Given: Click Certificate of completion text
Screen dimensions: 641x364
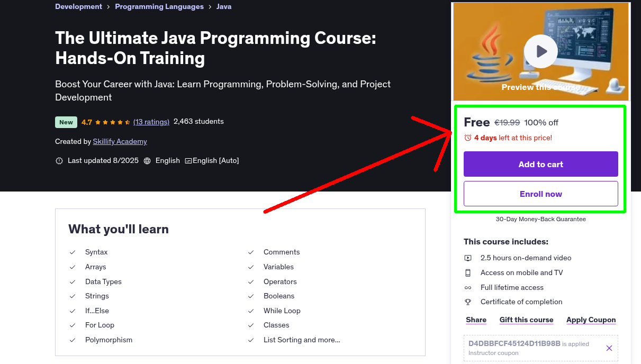Looking at the screenshot, I should coord(521,302).
